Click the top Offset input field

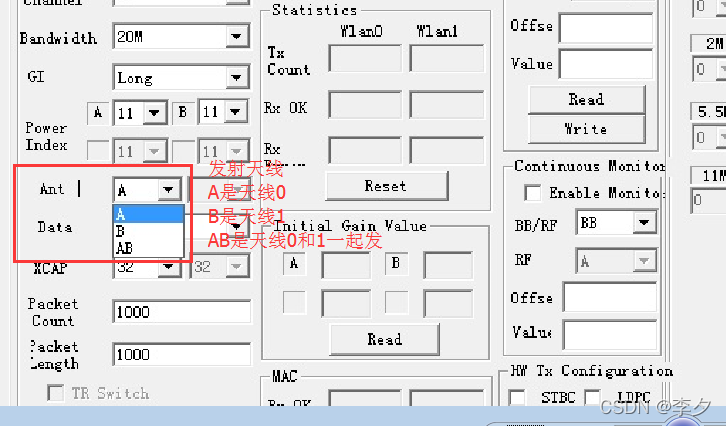[606, 29]
